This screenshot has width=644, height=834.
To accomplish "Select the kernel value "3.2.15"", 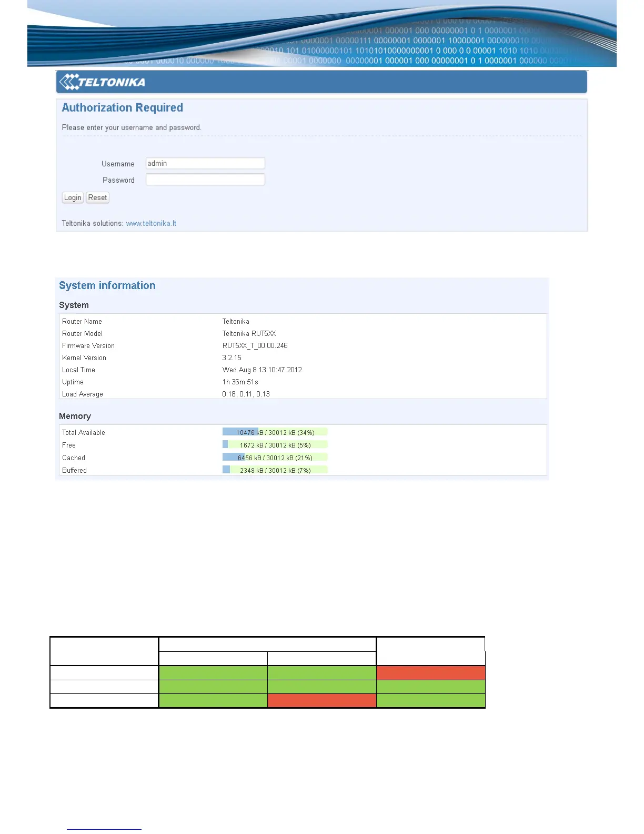I will pos(232,358).
